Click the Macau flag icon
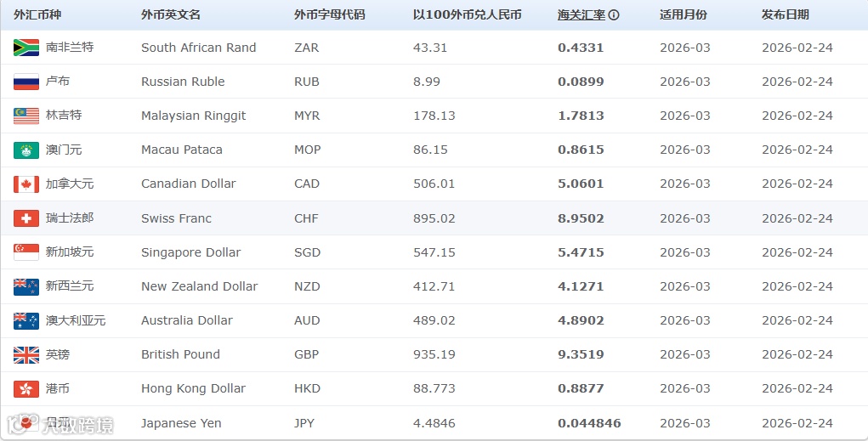 [26, 150]
